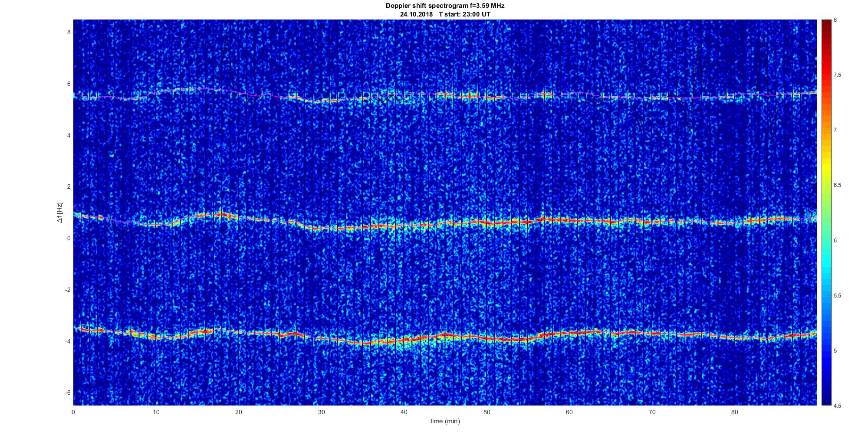Viewport: 868px width, 435px height.
Task: Click the plot title "Doppler shift spectrogram f=3.59 MHz"
Action: (445, 6)
